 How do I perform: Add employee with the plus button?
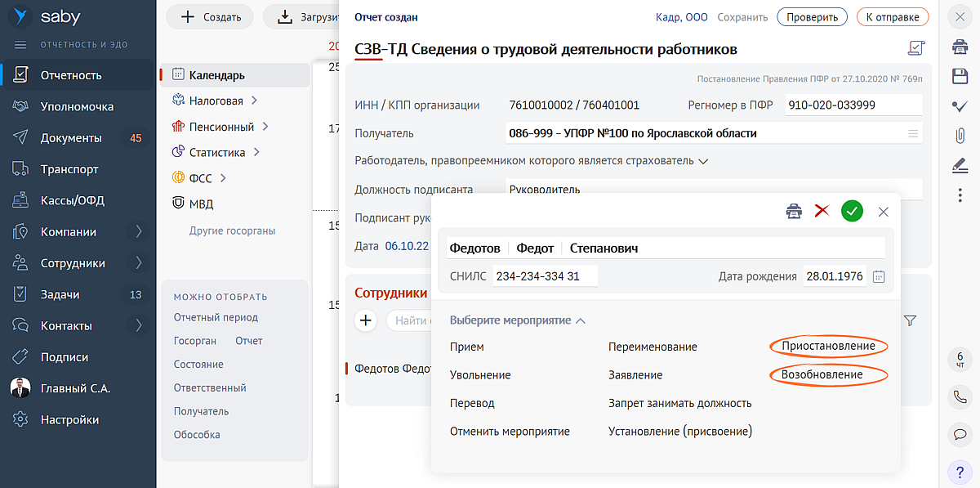click(x=365, y=321)
